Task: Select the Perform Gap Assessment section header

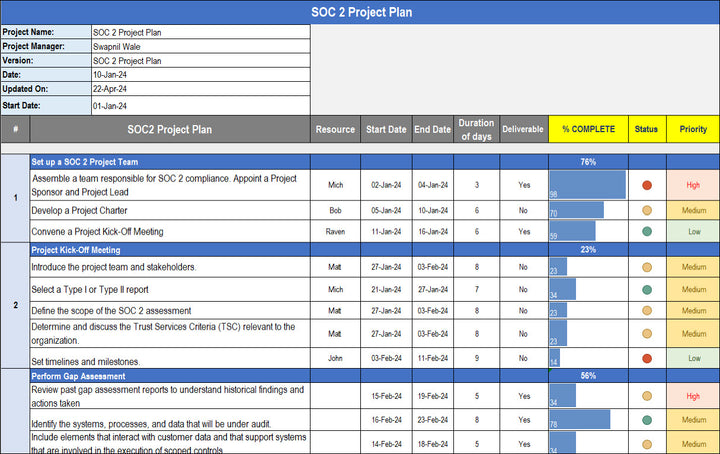Action: pyautogui.click(x=170, y=376)
